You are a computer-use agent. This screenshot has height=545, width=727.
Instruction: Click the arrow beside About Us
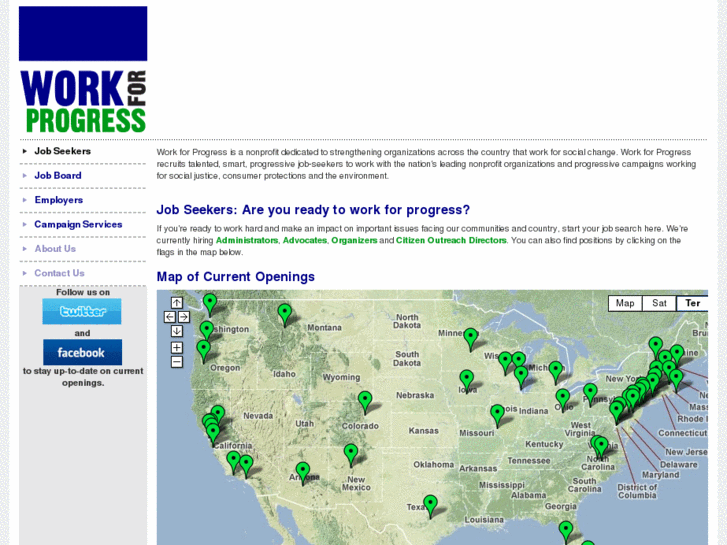click(x=25, y=249)
